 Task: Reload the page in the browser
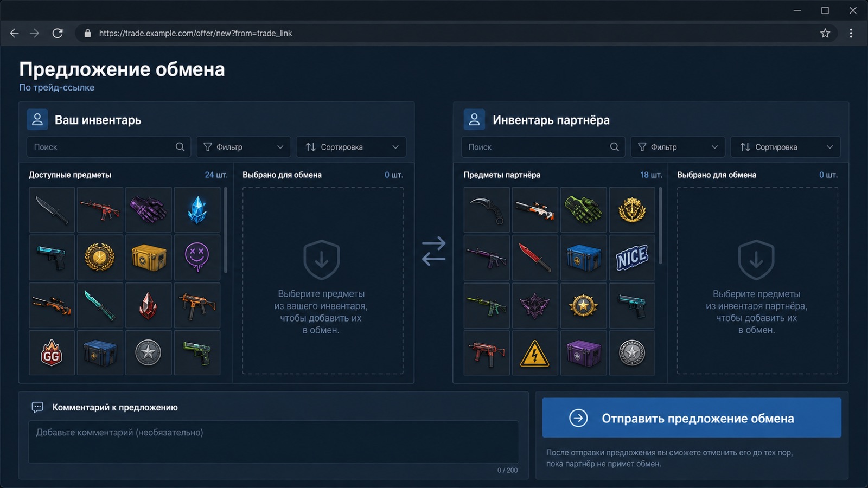[58, 33]
